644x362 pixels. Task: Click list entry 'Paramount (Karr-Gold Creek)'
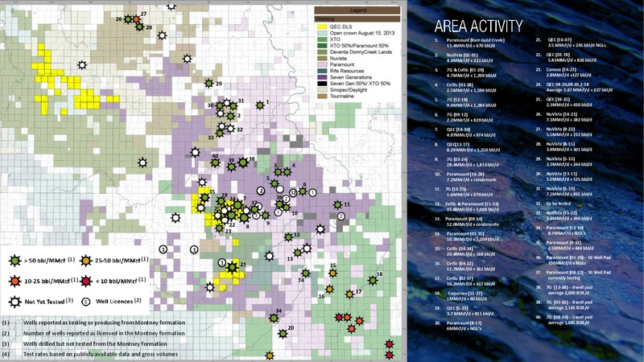[x=475, y=40]
